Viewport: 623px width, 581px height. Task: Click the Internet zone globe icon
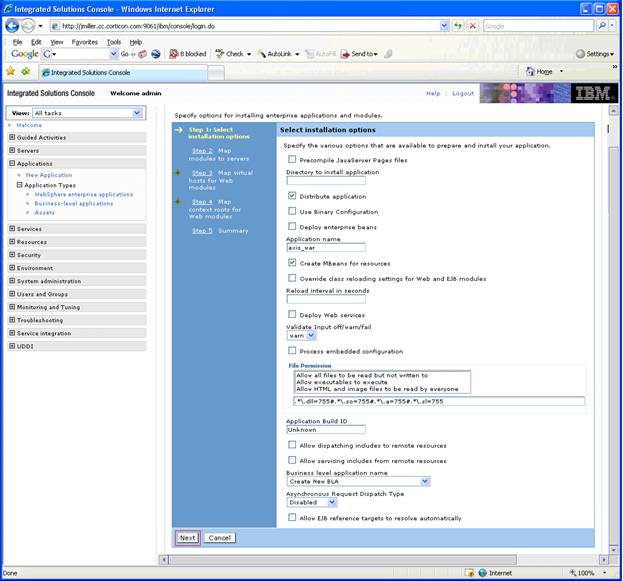coord(483,573)
